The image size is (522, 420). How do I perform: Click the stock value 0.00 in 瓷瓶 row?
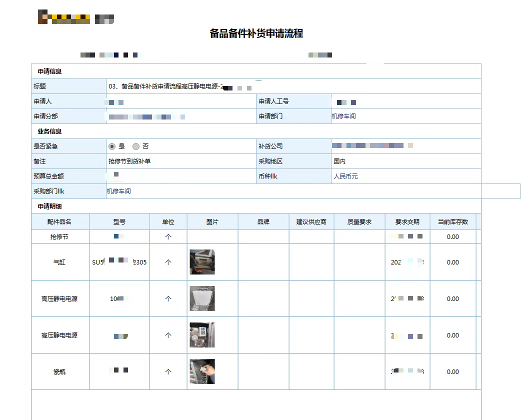click(453, 371)
